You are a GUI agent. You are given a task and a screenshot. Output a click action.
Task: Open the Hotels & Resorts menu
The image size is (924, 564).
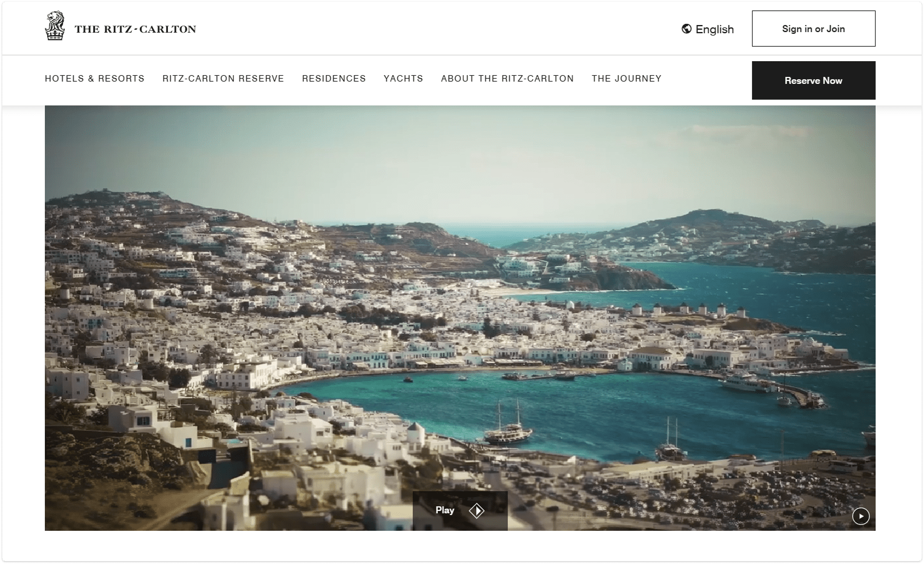coord(94,79)
